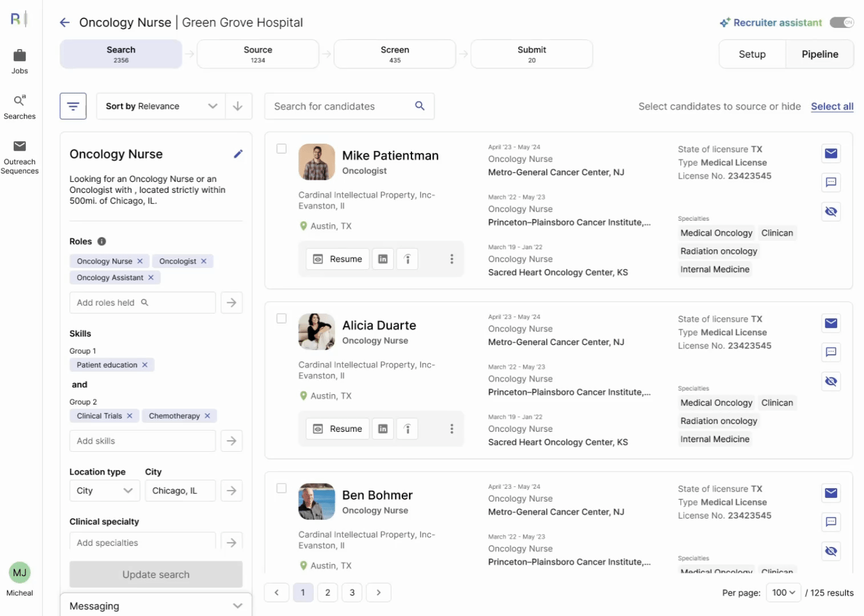
Task: Focus the Add roles held field
Action: 143,303
